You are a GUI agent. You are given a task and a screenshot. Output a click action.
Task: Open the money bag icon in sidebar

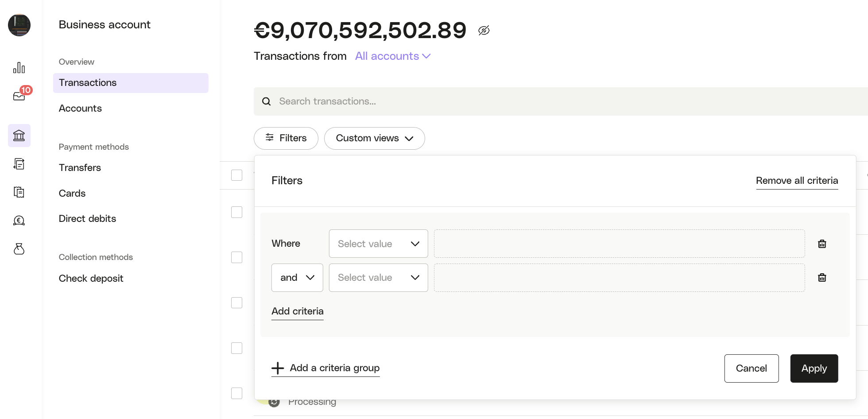[x=19, y=249]
